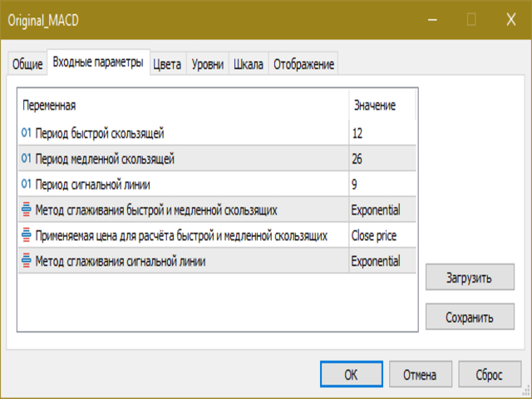This screenshot has height=399, width=532.
Task: Select the Входные параметры tab
Action: (x=98, y=62)
